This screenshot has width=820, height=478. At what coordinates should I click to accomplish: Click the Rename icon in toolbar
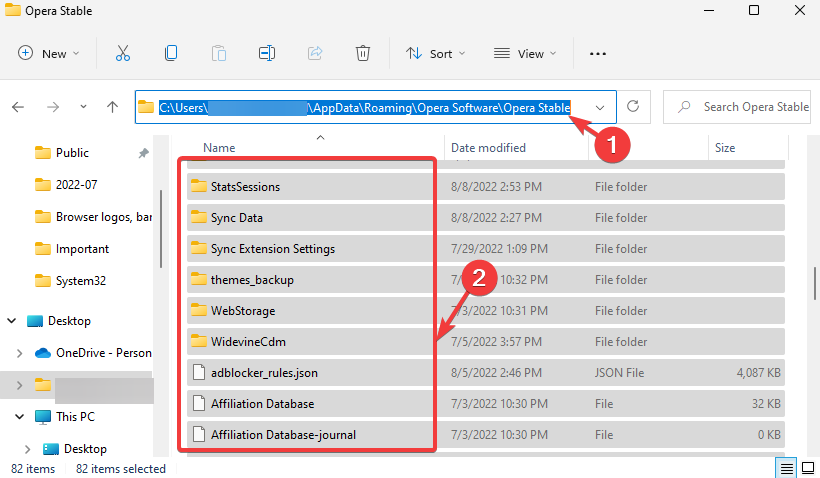coord(267,53)
